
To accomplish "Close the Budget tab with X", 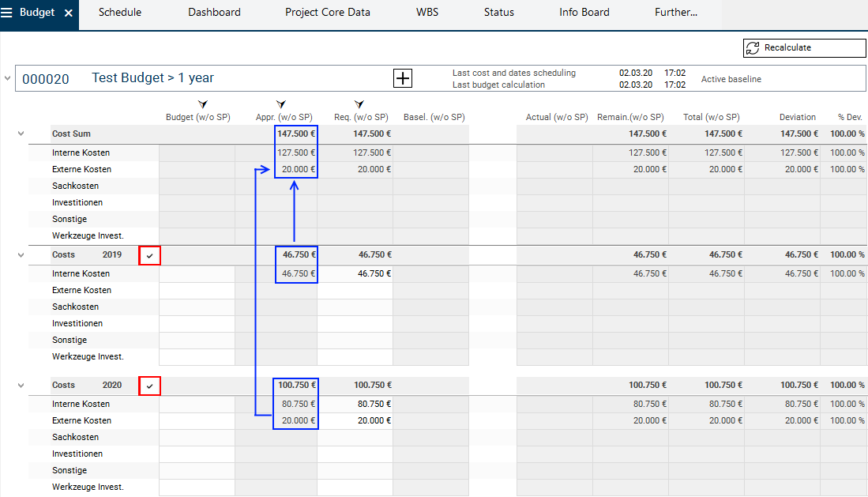I will (x=69, y=13).
